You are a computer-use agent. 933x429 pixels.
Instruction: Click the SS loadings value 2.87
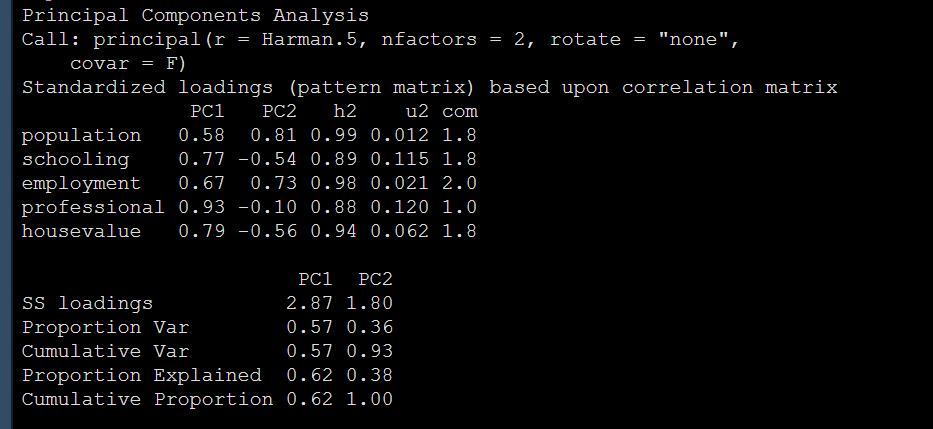(x=309, y=303)
